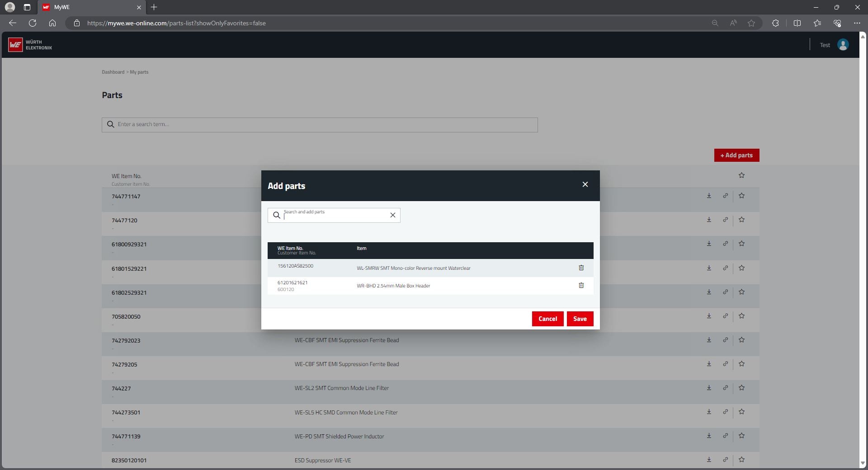Toggle browser split screen icon
Image resolution: width=868 pixels, height=470 pixels.
pos(797,23)
